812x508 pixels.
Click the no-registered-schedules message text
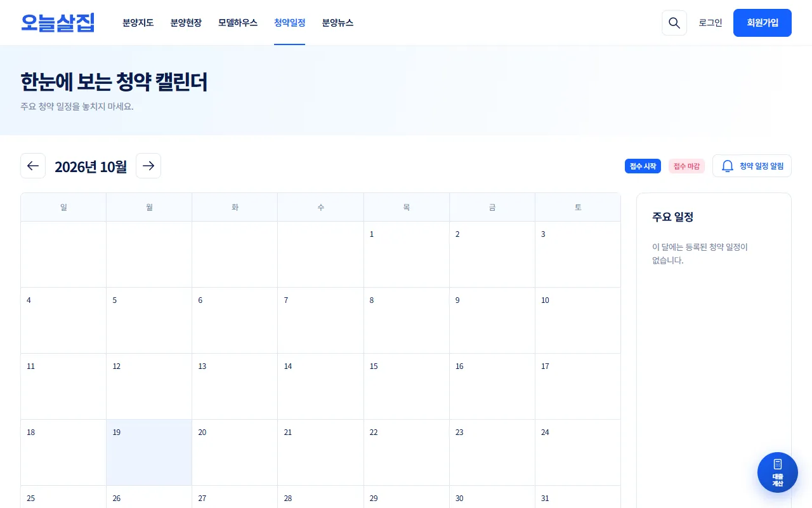(x=700, y=253)
